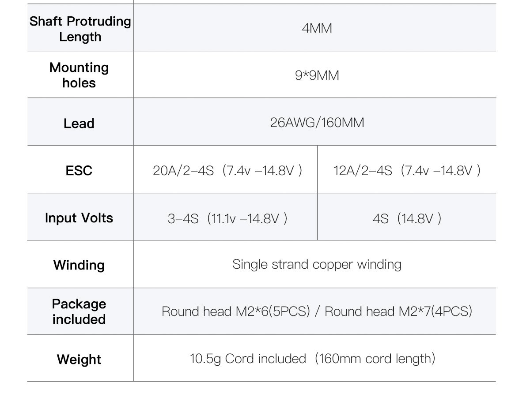Select the 9*9MM mounting holes value
The width and height of the screenshot is (530, 420).
point(317,75)
